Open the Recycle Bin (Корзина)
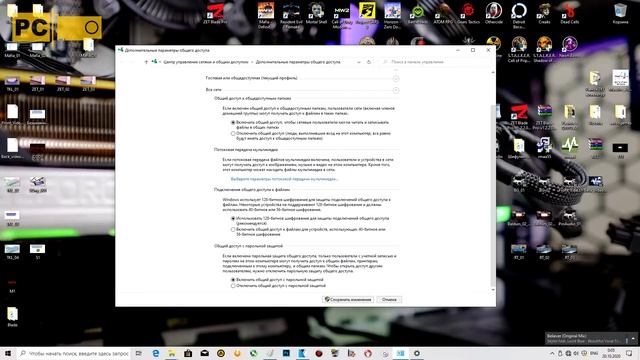 (620, 14)
